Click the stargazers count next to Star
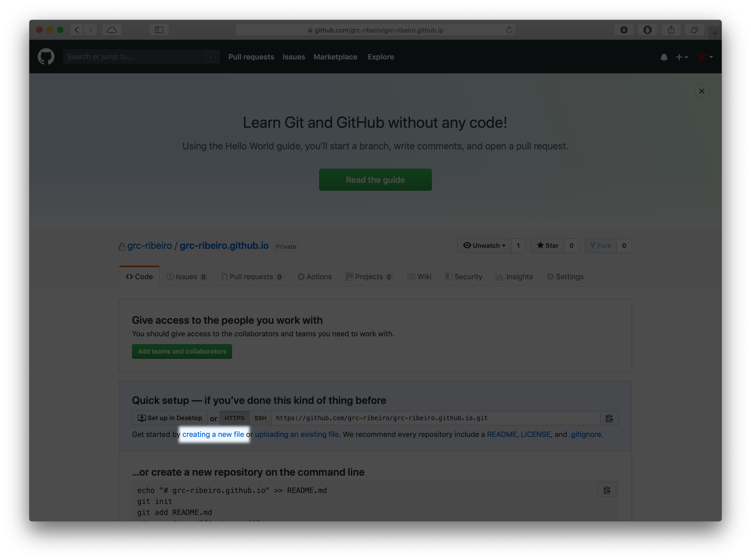751x560 pixels. 571,245
